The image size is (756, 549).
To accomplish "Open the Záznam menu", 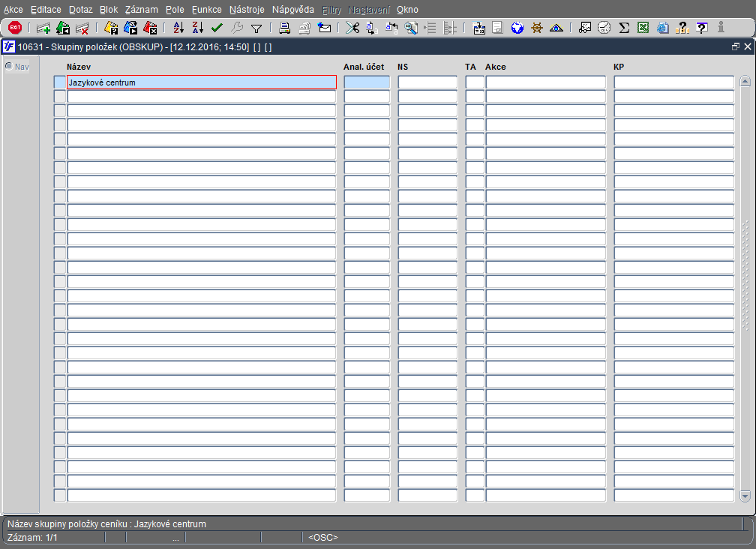I will click(x=142, y=10).
